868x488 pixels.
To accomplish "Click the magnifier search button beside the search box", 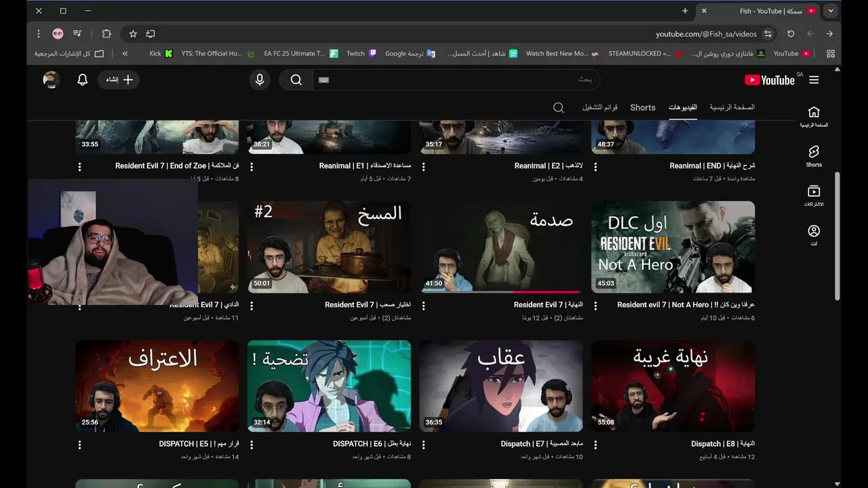I will [x=296, y=80].
